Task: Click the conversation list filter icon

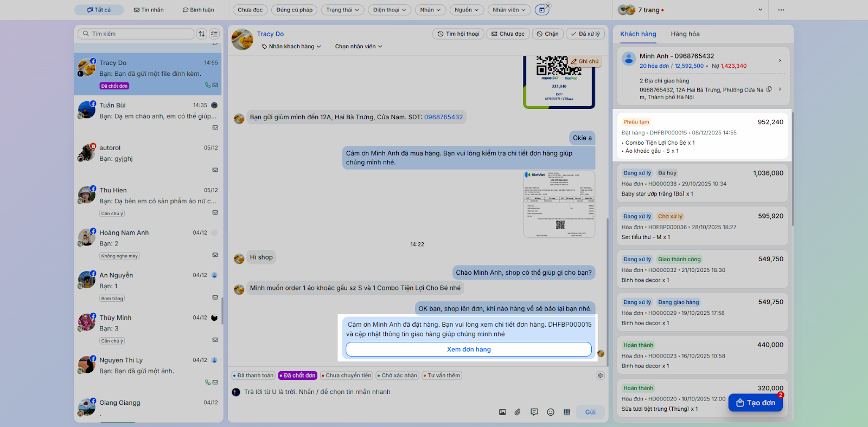Action: click(x=215, y=34)
